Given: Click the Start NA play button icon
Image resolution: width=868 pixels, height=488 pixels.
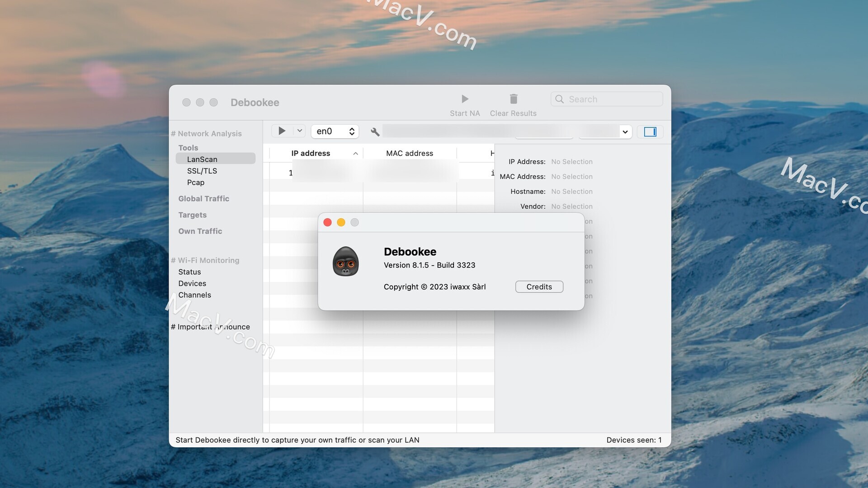Looking at the screenshot, I should tap(464, 99).
